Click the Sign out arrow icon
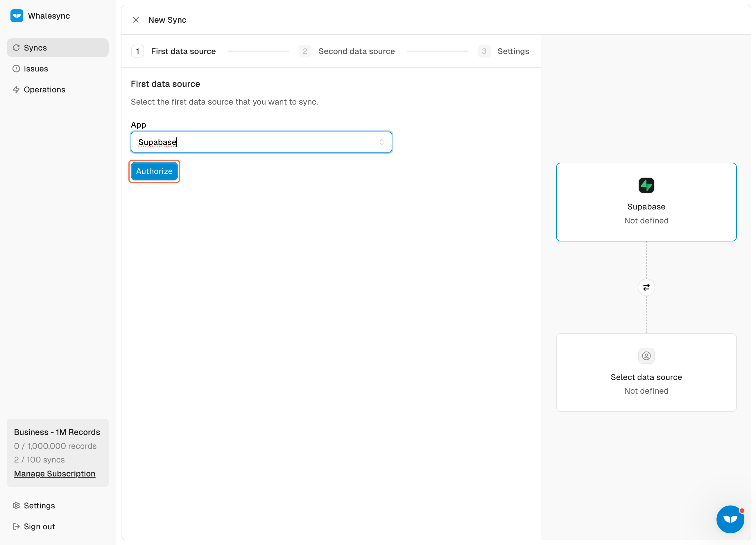The width and height of the screenshot is (756, 545). pos(16,527)
